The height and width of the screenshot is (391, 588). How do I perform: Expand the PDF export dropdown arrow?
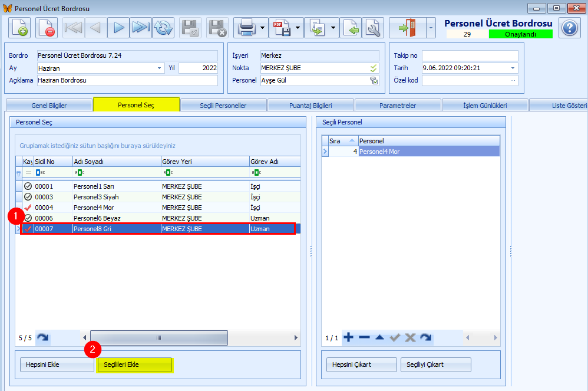click(298, 28)
